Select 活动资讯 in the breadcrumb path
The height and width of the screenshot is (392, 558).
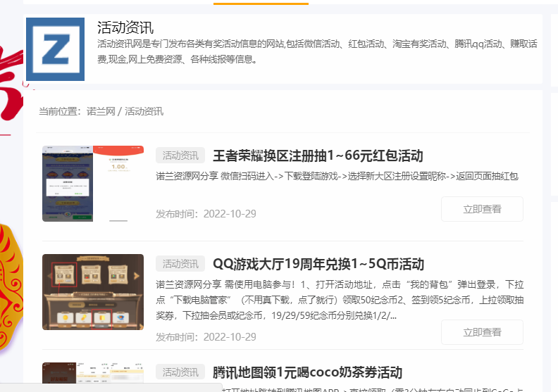point(144,111)
